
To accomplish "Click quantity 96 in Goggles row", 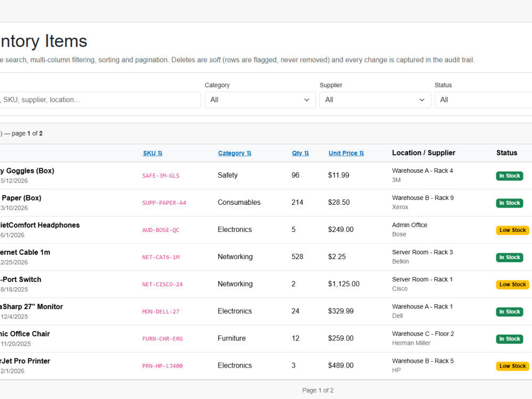I will pyautogui.click(x=295, y=176).
